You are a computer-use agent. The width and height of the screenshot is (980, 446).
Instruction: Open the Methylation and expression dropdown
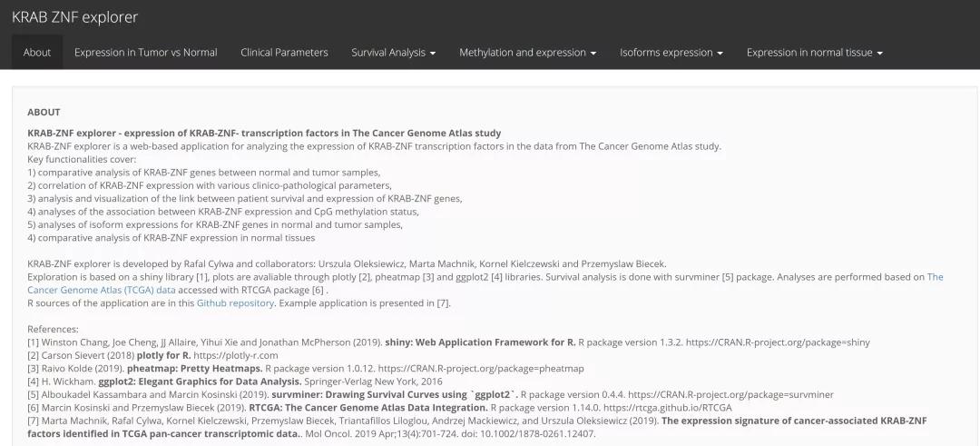point(527,53)
